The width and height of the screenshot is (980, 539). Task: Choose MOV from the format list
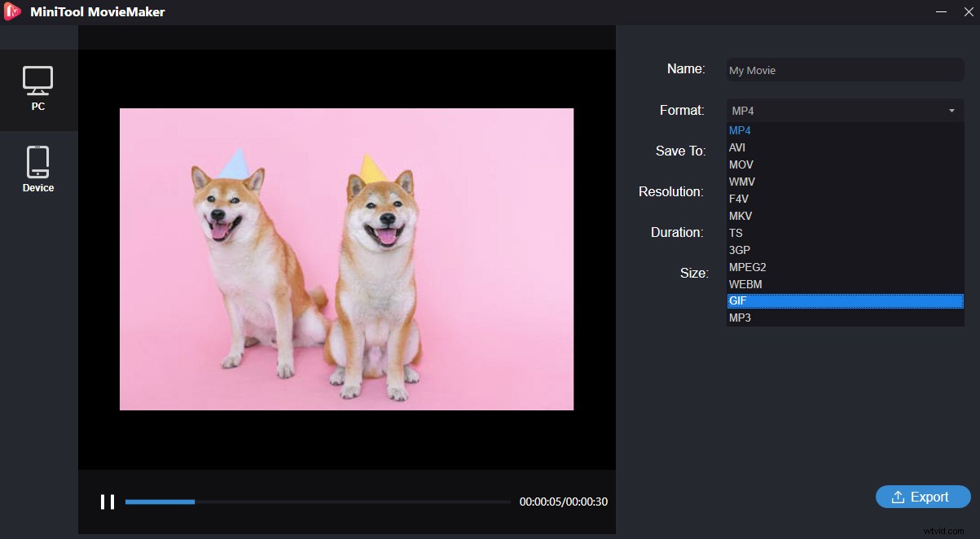point(845,164)
